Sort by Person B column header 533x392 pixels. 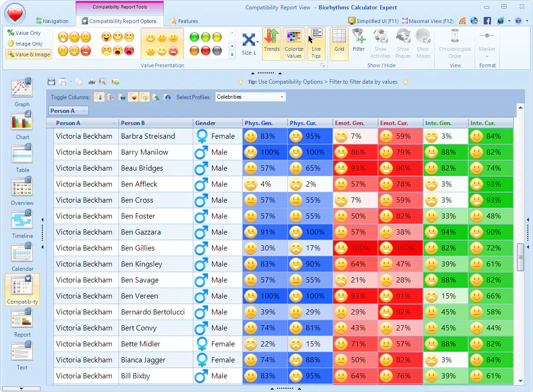point(156,123)
